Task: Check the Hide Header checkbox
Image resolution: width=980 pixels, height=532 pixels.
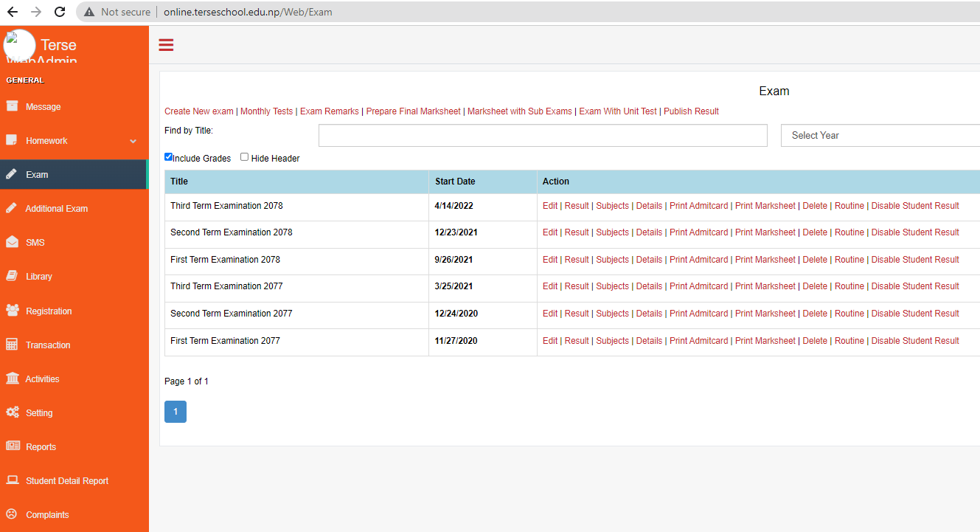Action: coord(244,157)
